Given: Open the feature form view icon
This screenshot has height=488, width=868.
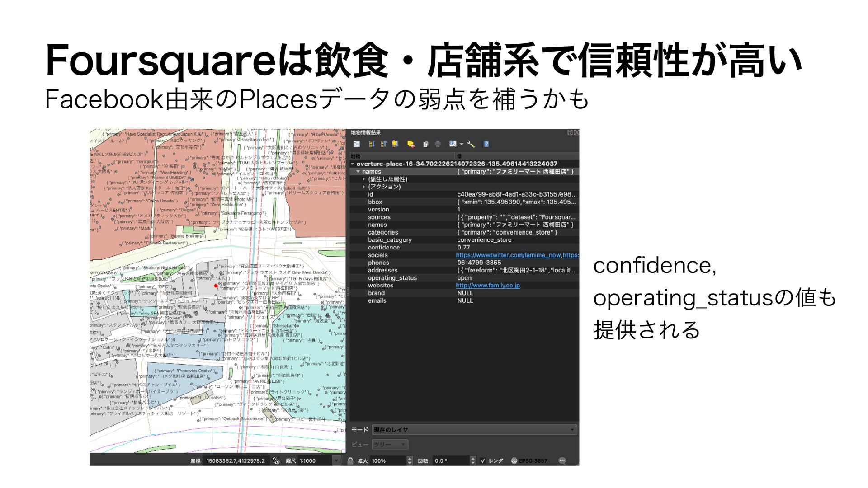Looking at the screenshot, I should point(357,144).
